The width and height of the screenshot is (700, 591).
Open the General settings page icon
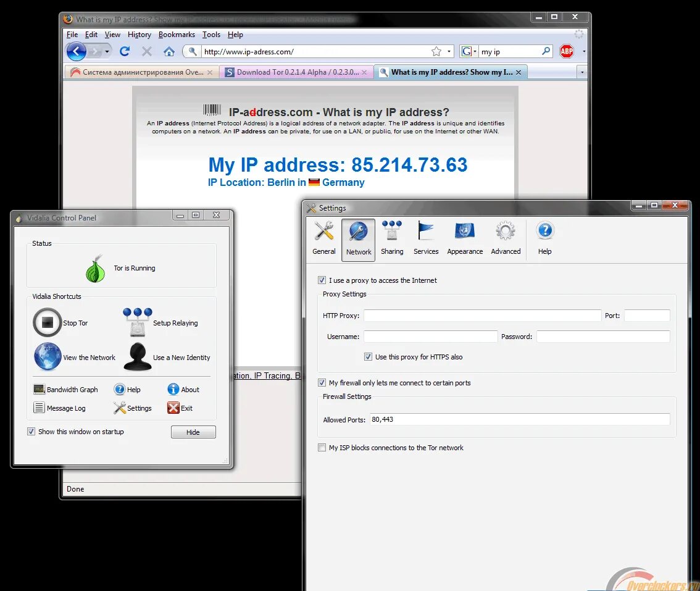324,238
